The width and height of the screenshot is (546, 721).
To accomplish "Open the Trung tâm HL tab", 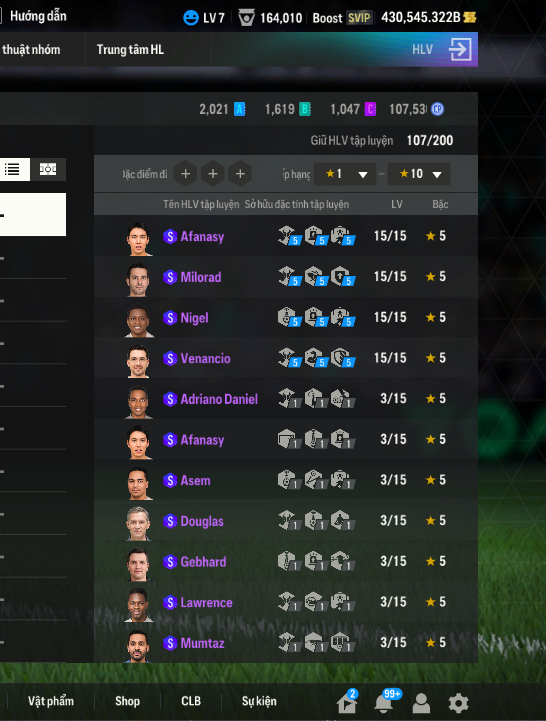I will pyautogui.click(x=130, y=50).
